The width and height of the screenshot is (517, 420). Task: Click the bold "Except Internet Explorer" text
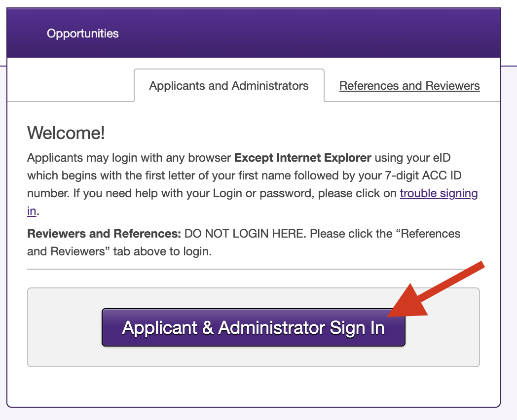(302, 159)
